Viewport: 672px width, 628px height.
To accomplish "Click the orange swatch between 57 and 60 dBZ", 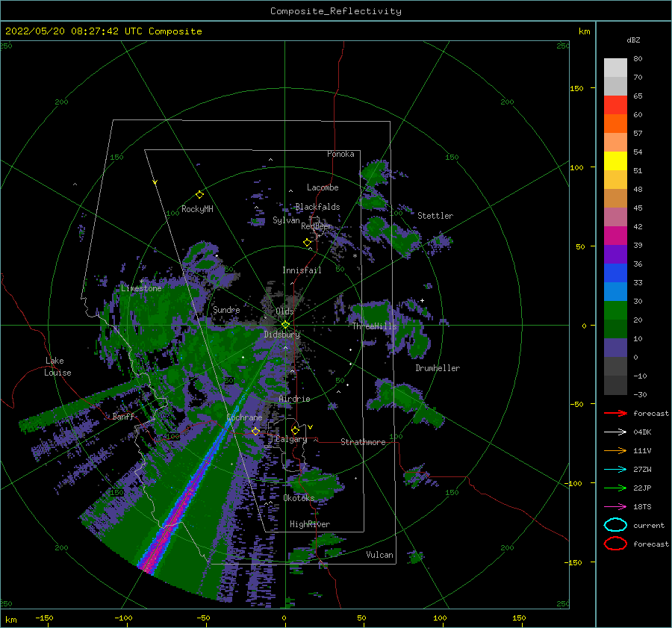I will coord(615,124).
